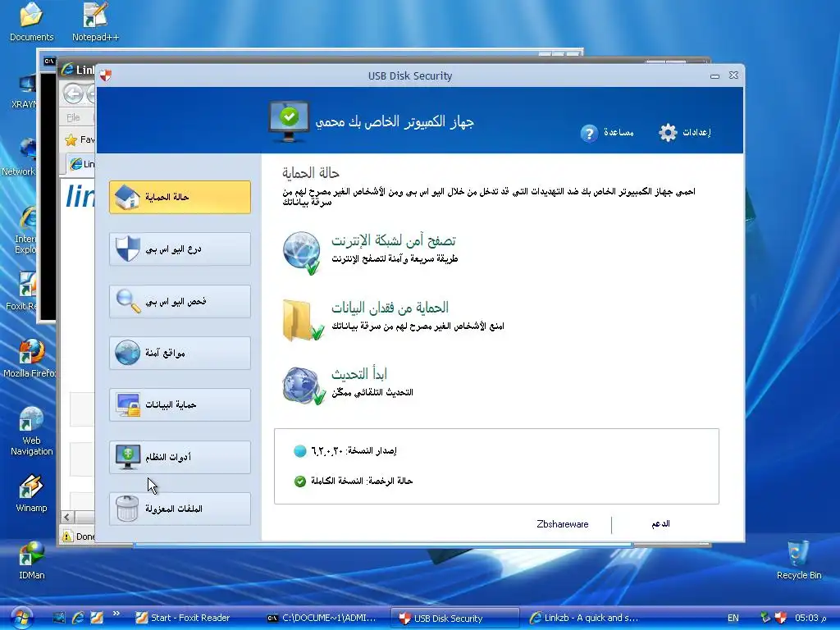Open the Mozilla Firefox desktop icon
This screenshot has width=840, height=630.
coord(30,358)
